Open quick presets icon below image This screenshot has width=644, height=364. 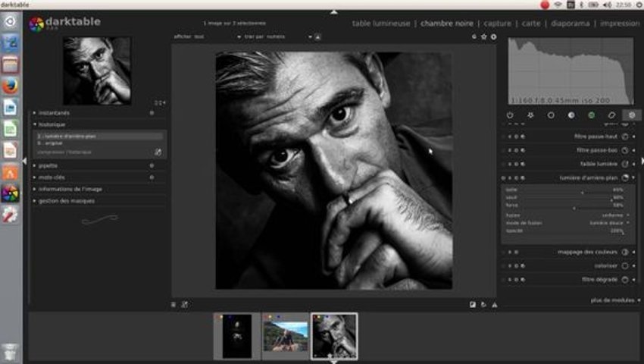174,305
